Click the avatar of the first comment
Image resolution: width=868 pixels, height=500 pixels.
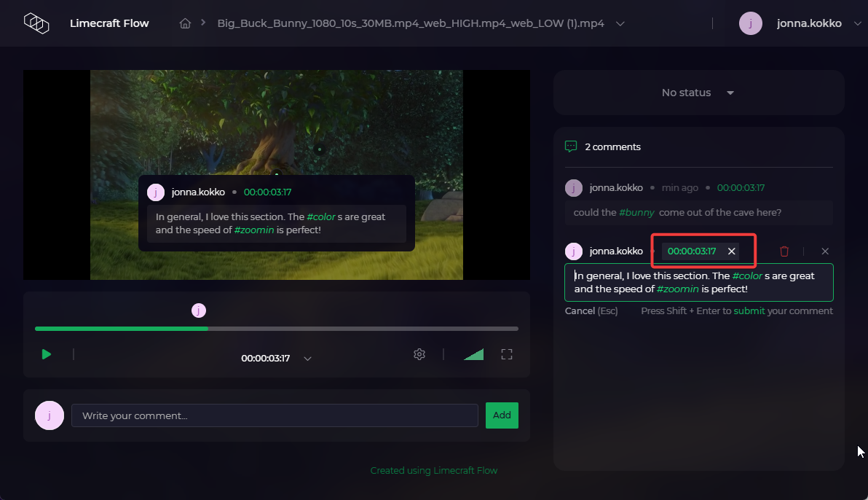[574, 188]
